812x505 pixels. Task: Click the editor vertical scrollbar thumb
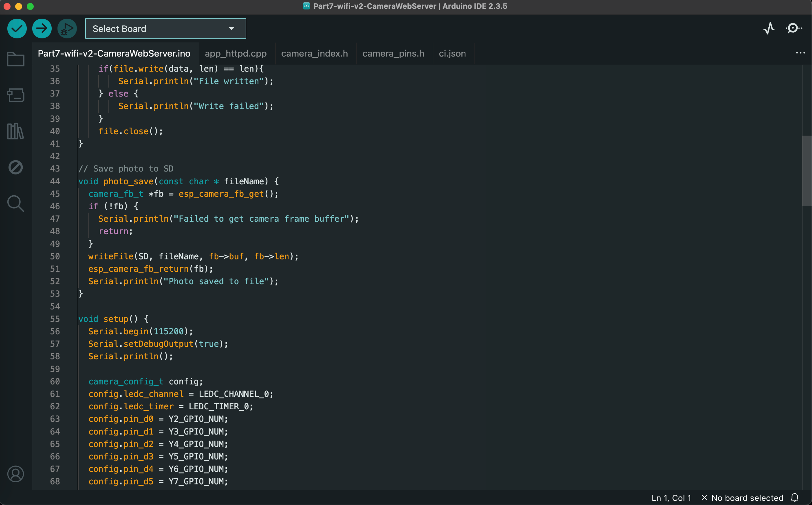pos(807,170)
